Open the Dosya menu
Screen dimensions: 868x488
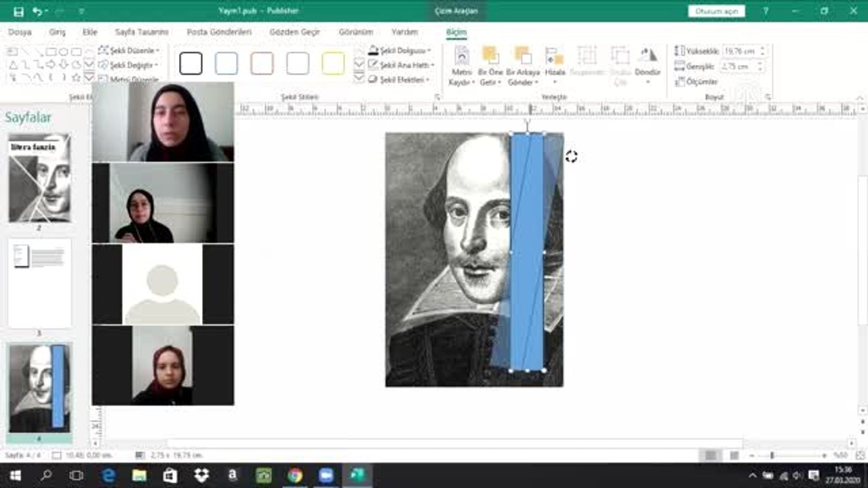click(x=20, y=32)
